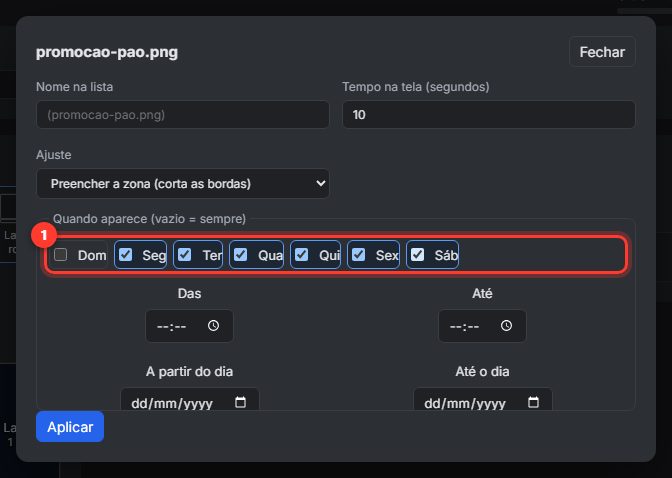The width and height of the screenshot is (672, 478).
Task: Click the A partir do dia date field
Action: click(189, 400)
